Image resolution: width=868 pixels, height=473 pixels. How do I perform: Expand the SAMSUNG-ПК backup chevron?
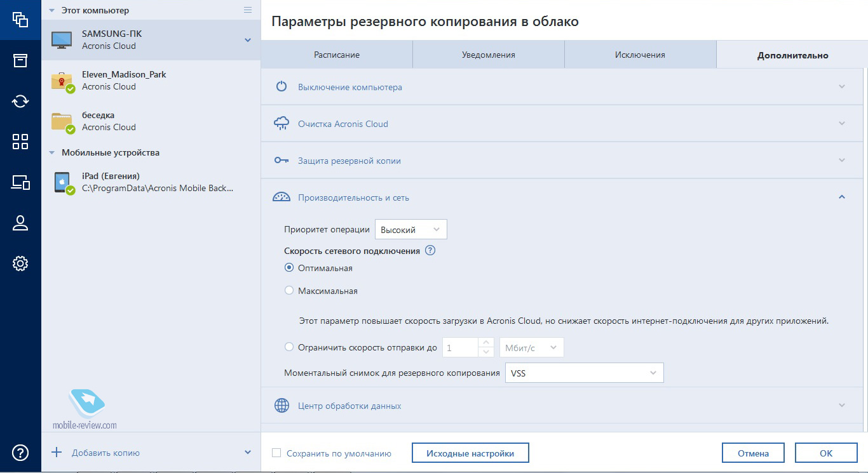point(248,41)
